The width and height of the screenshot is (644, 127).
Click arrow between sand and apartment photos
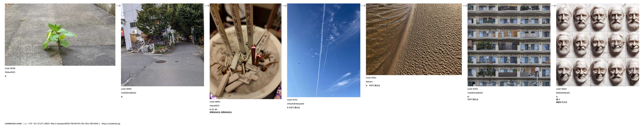click(x=464, y=6)
